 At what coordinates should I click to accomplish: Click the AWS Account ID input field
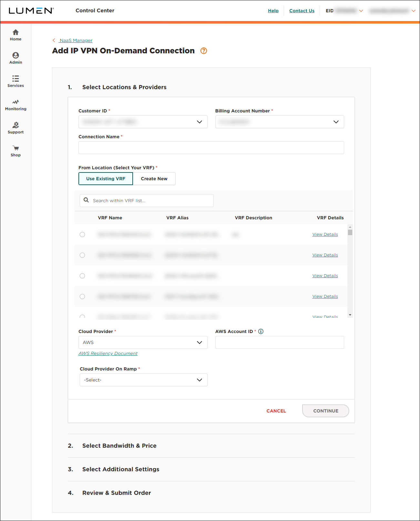point(280,342)
